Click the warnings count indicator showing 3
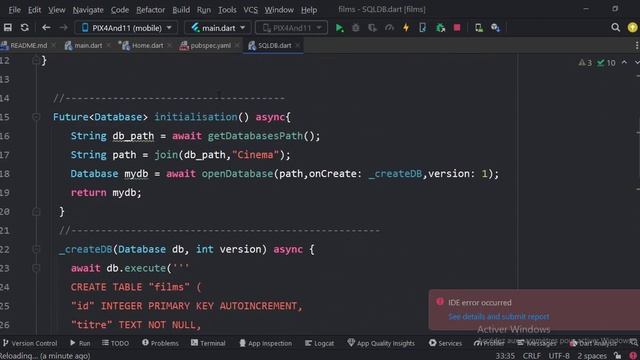 [585, 63]
